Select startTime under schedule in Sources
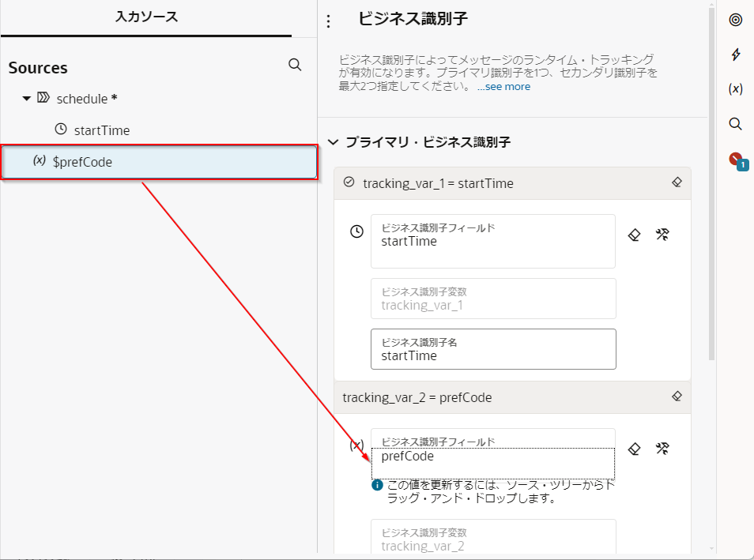This screenshot has width=754, height=560. click(x=101, y=130)
